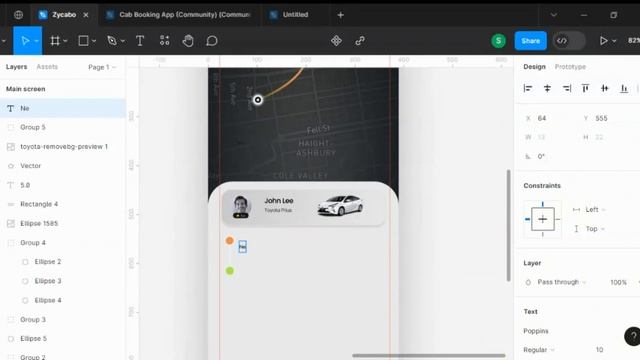640x360 pixels.
Task: Align vertical centers icon
Action: click(604, 88)
